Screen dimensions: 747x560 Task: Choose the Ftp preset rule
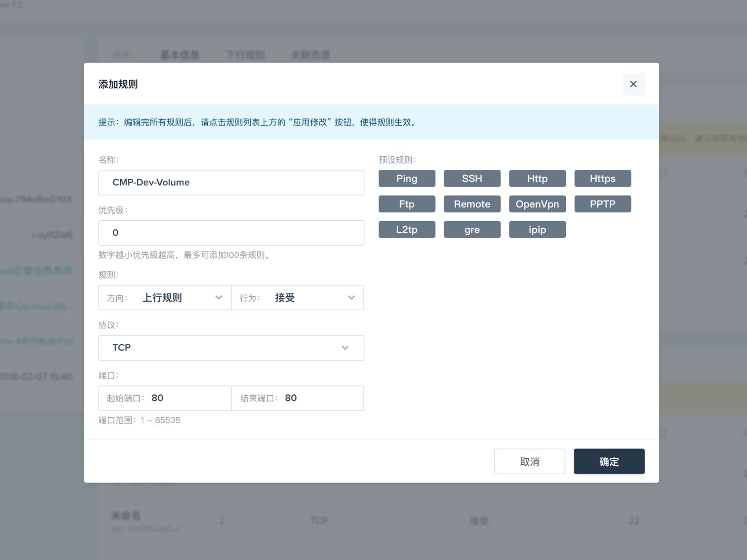(406, 204)
